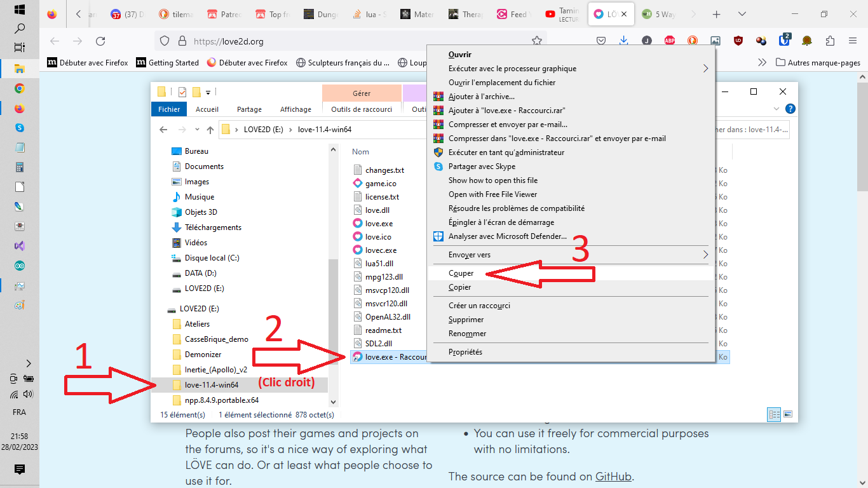Click 'Supprimer' in the context menu

point(571,320)
